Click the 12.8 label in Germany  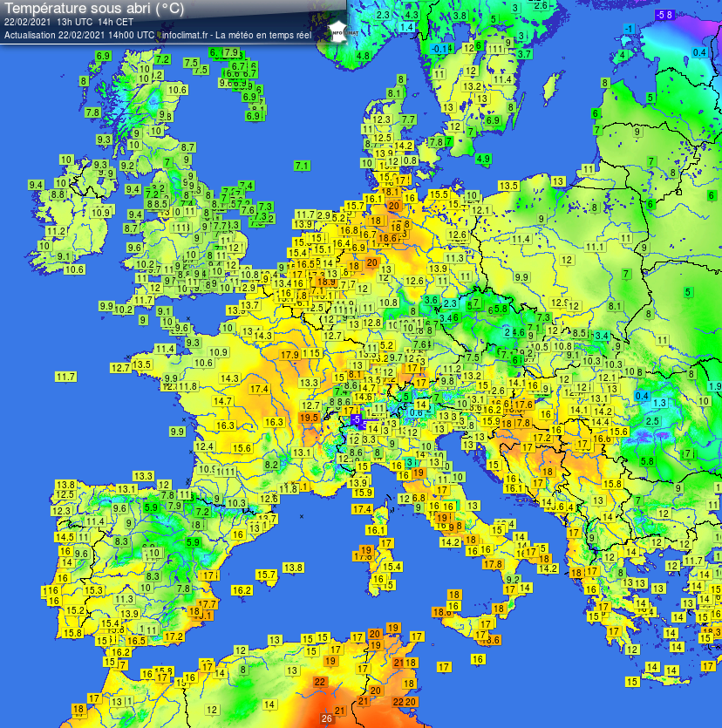(372, 323)
